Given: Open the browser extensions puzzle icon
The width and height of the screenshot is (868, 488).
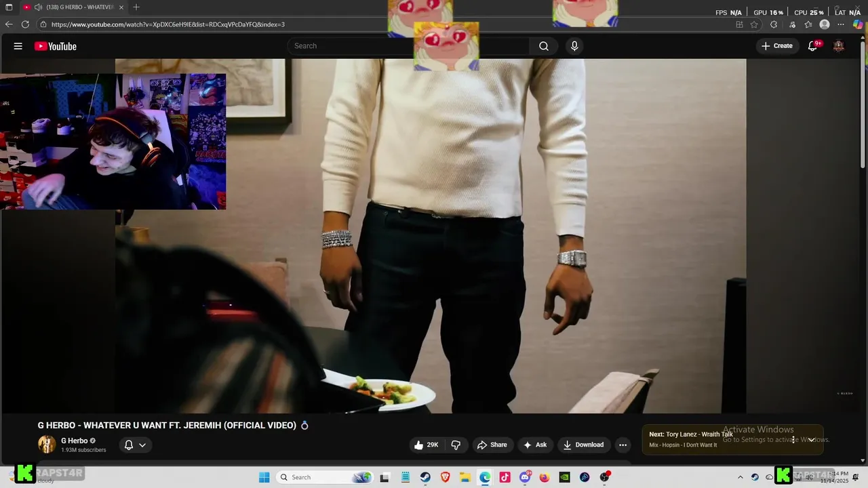Looking at the screenshot, I should 774,24.
